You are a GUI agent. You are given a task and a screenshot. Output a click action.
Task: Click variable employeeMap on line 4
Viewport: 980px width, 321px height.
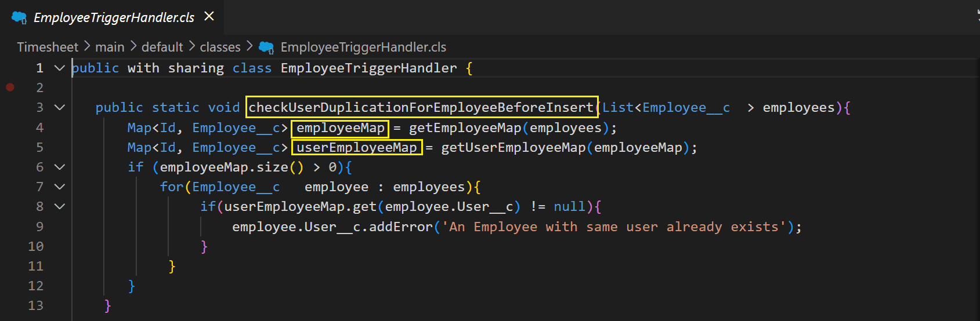pos(341,127)
